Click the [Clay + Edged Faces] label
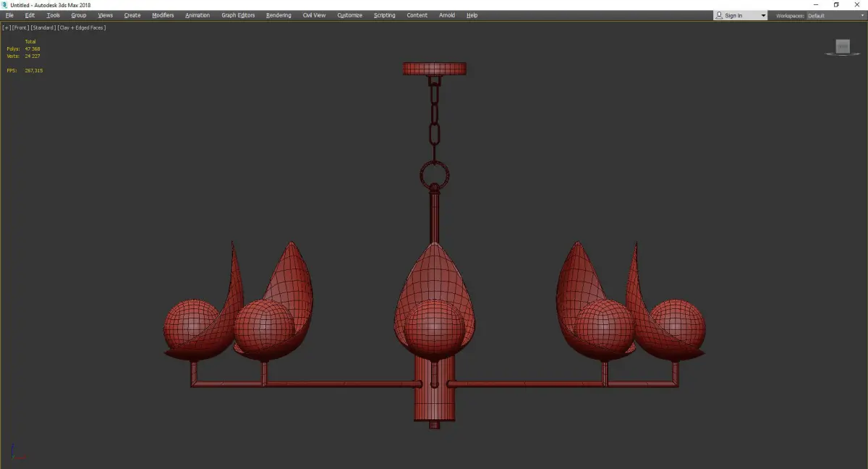868x469 pixels. tap(82, 28)
